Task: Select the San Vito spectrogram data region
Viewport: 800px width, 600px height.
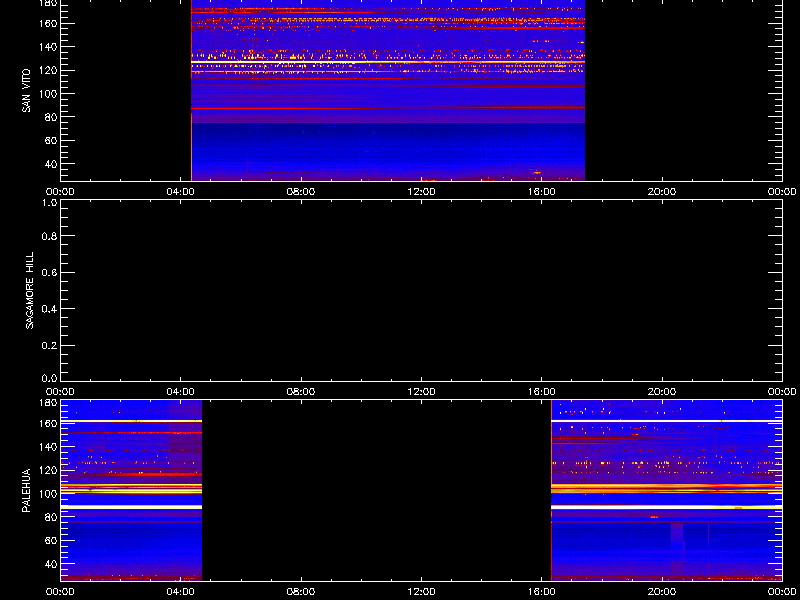Action: [388, 90]
